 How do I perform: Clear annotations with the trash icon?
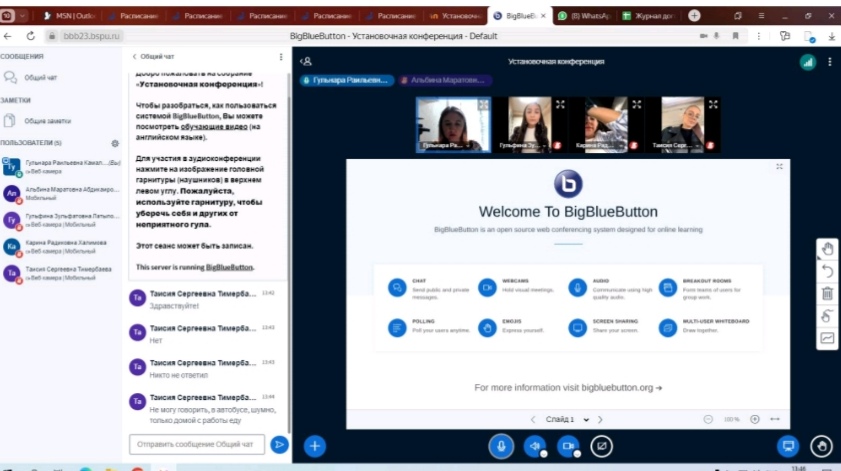click(x=827, y=293)
